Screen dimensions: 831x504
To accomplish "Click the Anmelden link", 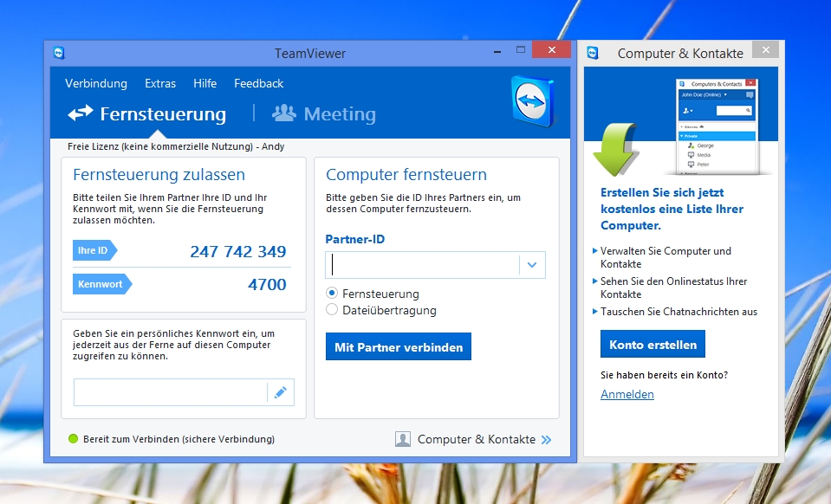I will tap(627, 394).
